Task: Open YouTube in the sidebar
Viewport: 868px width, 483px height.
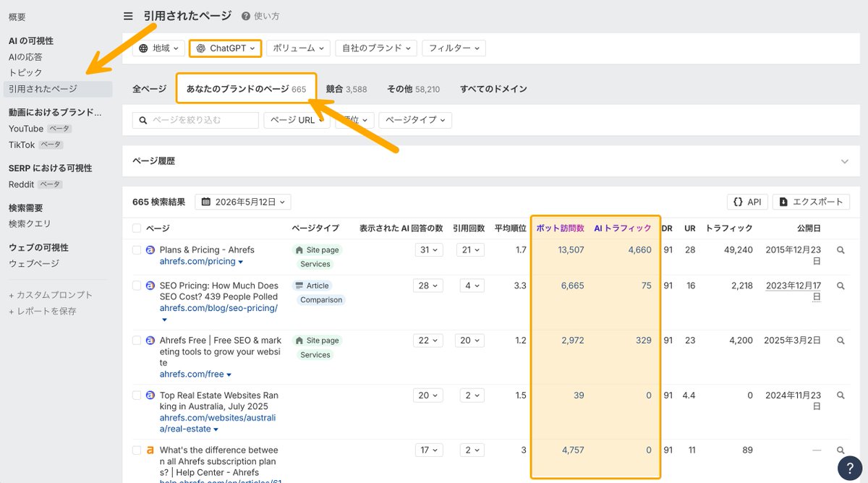Action: (x=26, y=129)
